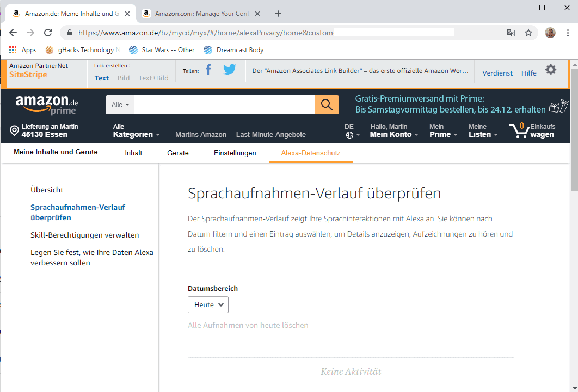Click the gift boxes icon in Prime banner
Image resolution: width=578 pixels, height=392 pixels.
click(558, 106)
